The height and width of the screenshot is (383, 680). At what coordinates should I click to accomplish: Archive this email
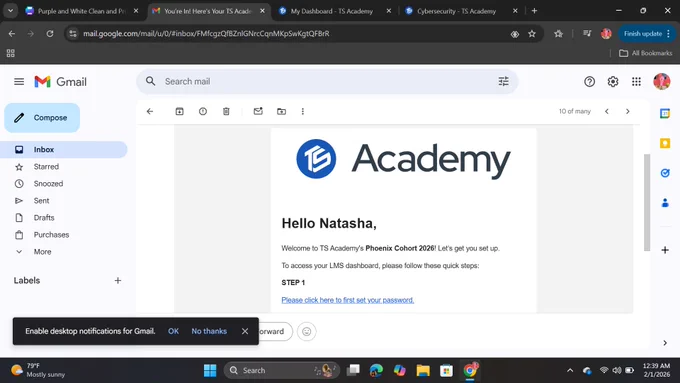pos(179,111)
